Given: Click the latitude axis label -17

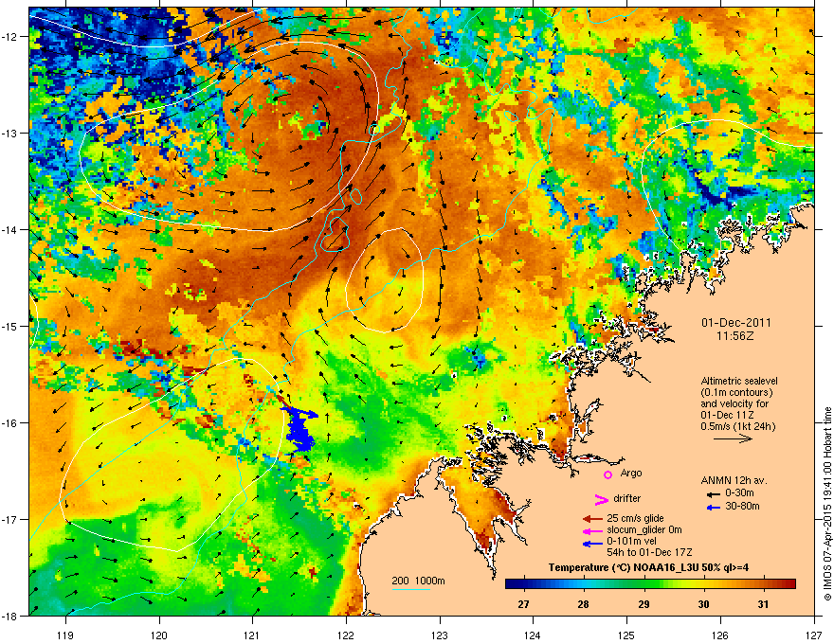Looking at the screenshot, I should click(10, 520).
